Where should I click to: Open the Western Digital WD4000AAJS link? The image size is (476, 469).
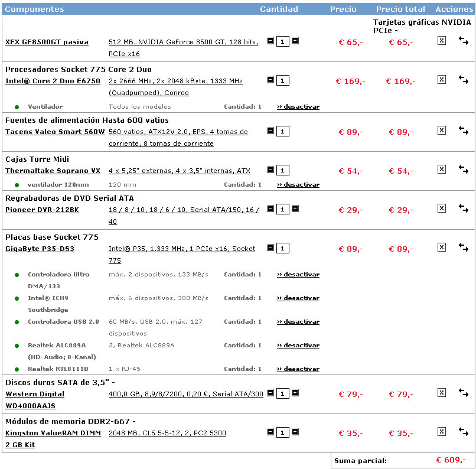(35, 400)
